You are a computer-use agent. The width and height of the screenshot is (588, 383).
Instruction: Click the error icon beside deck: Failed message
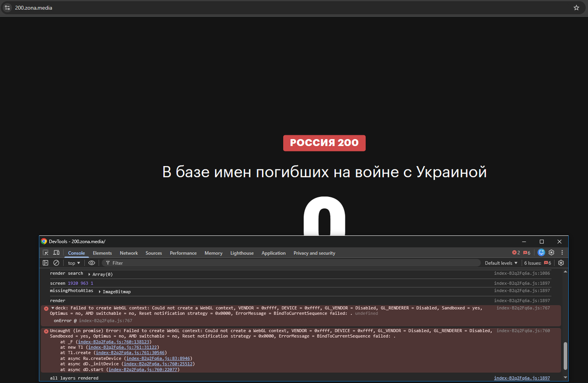46,309
